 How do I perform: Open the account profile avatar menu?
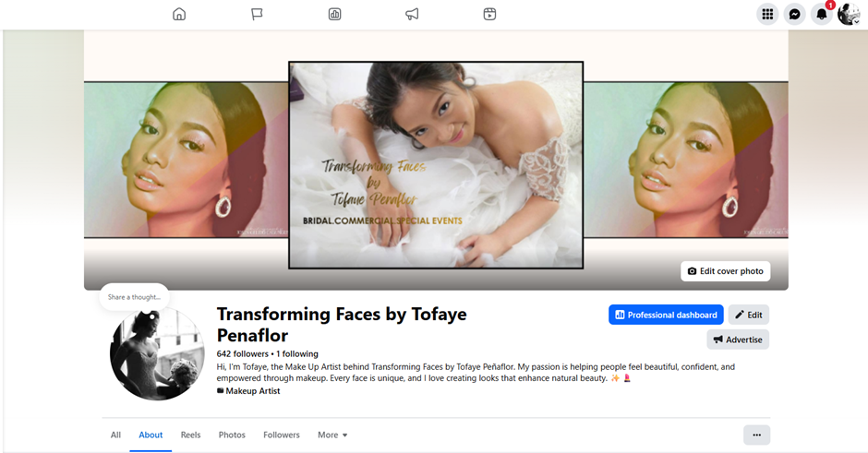848,15
